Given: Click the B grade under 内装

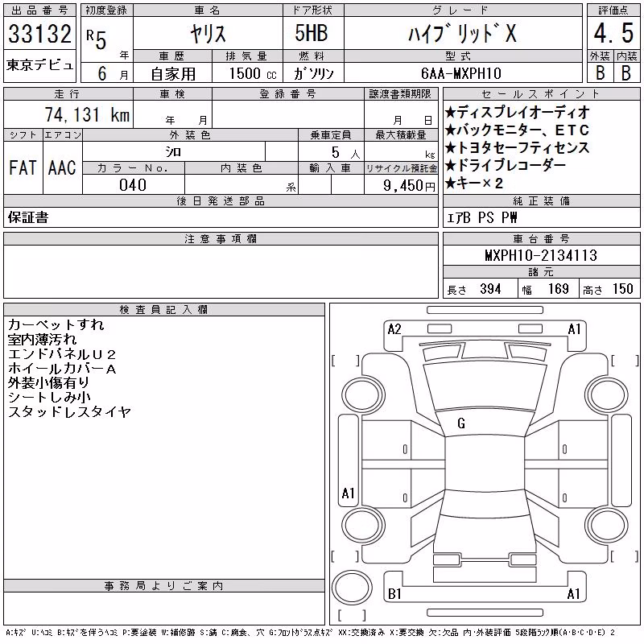Looking at the screenshot, I should click(x=626, y=73).
